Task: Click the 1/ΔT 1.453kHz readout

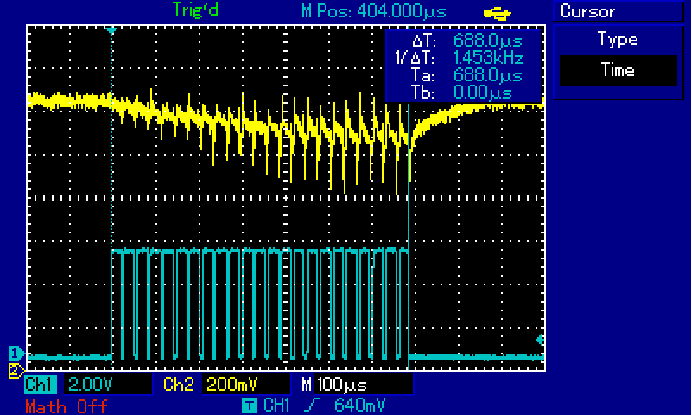Action: tap(459, 58)
